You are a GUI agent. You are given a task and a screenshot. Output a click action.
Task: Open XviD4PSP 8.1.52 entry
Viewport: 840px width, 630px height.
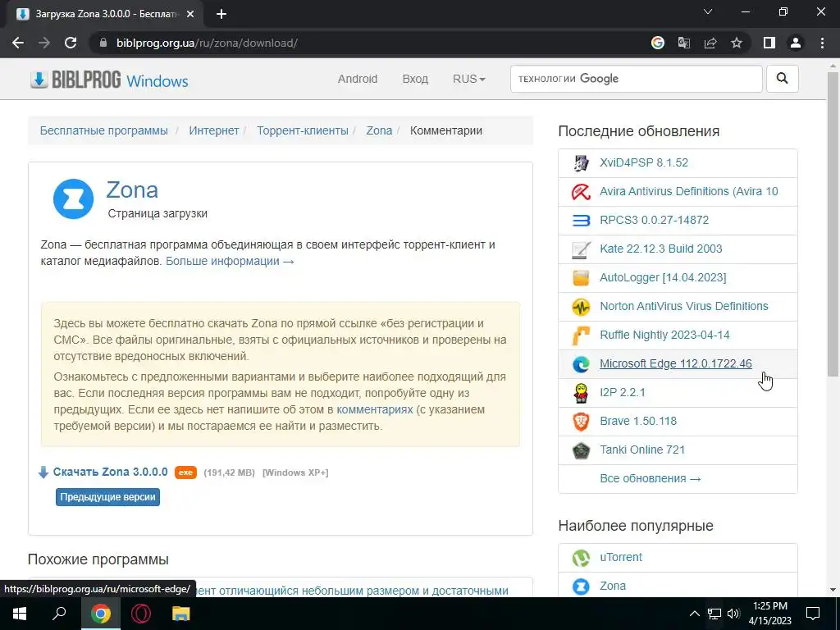point(644,163)
